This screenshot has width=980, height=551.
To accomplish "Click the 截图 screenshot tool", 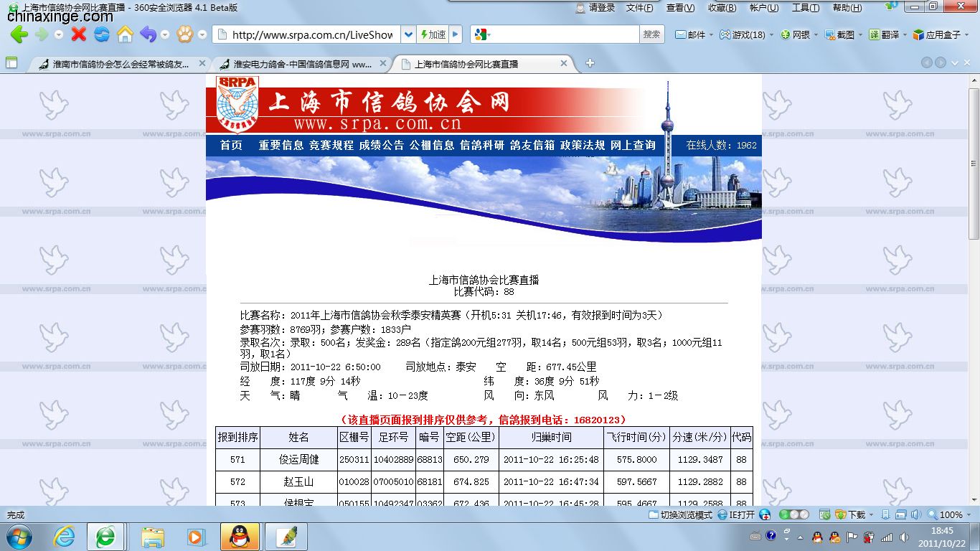I will click(843, 34).
